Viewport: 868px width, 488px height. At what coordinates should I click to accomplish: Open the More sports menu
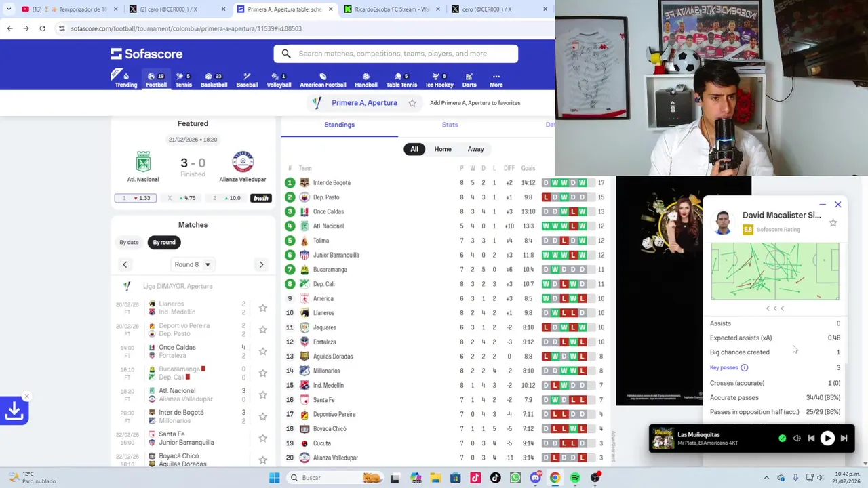click(496, 80)
